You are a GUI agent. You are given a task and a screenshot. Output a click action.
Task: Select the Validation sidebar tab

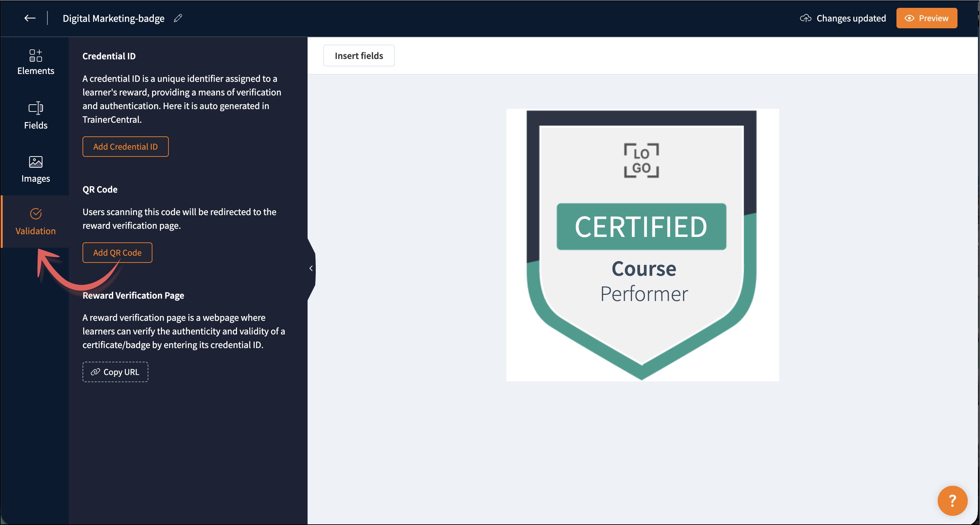tap(35, 222)
